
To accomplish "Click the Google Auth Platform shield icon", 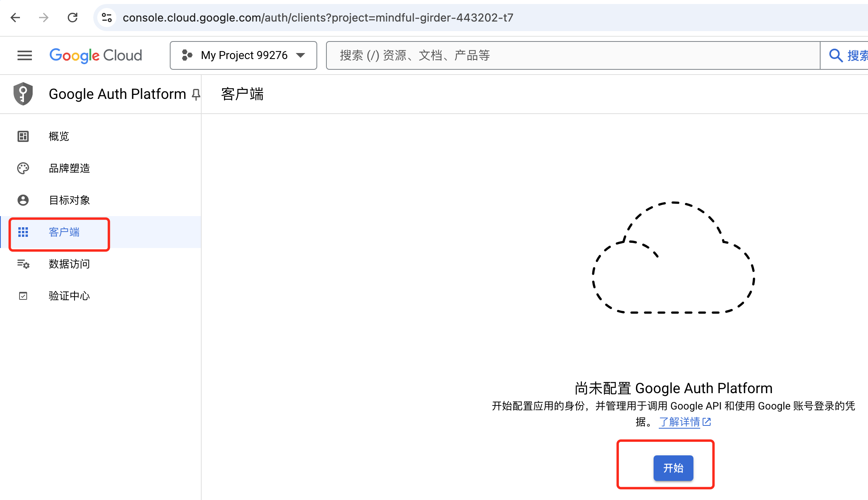I will [23, 94].
